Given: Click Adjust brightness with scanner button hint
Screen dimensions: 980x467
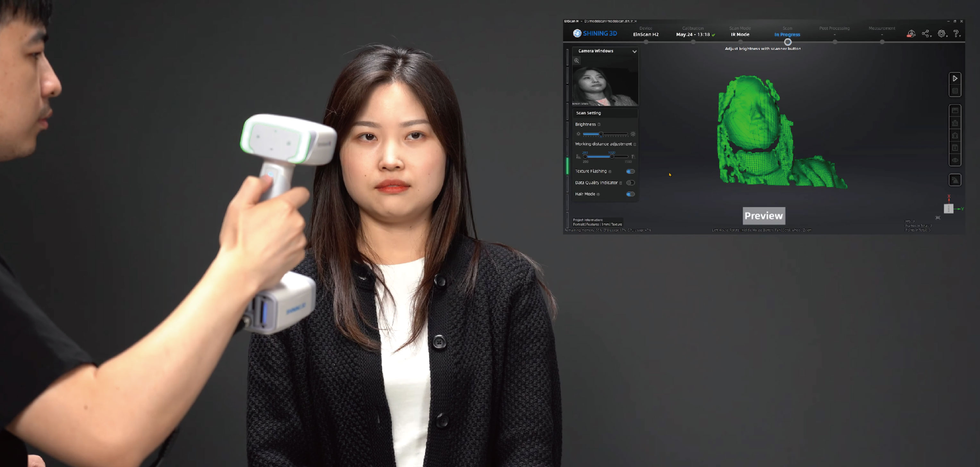Looking at the screenshot, I should 762,49.
